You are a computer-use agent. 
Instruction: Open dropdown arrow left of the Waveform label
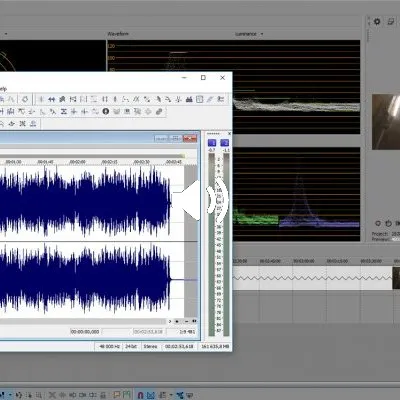[6, 34]
